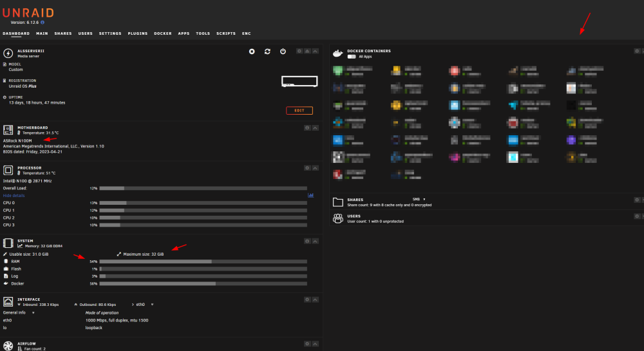
Task: Open the Processor tile settings gear
Action: click(x=307, y=168)
